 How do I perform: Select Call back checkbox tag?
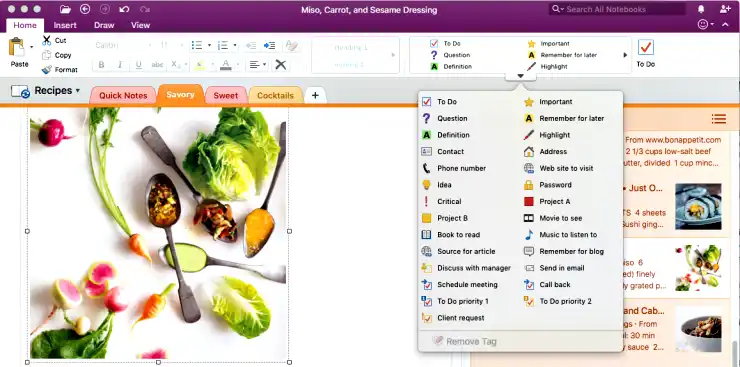529,285
